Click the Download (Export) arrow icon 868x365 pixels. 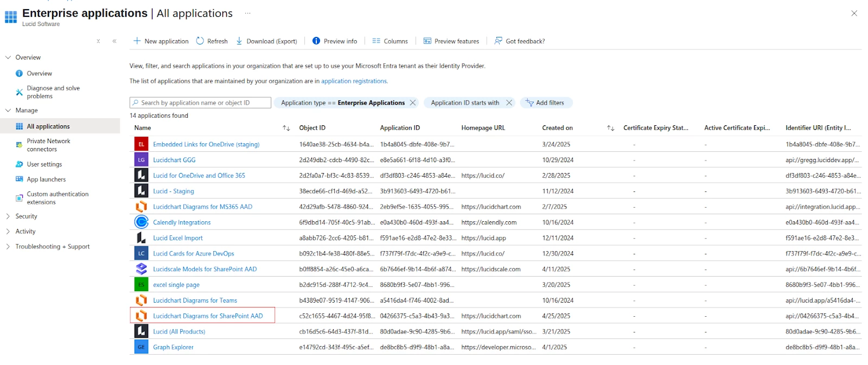click(x=239, y=41)
